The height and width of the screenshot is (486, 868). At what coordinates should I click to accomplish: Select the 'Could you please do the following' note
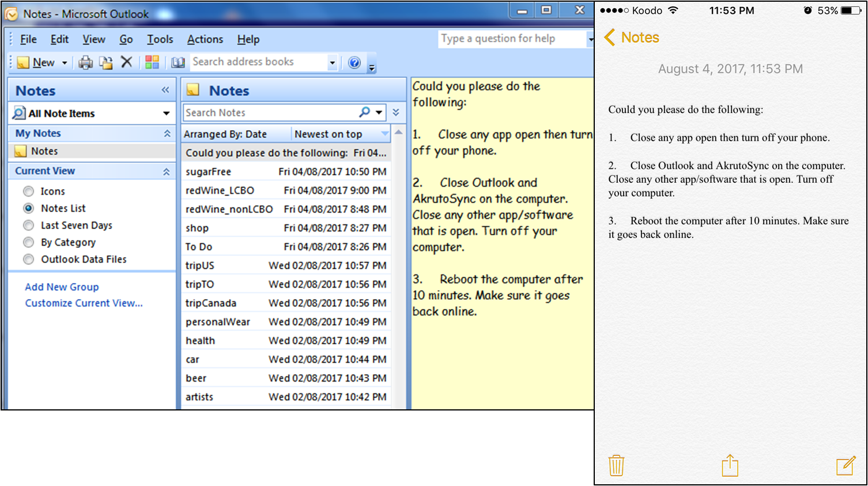286,153
